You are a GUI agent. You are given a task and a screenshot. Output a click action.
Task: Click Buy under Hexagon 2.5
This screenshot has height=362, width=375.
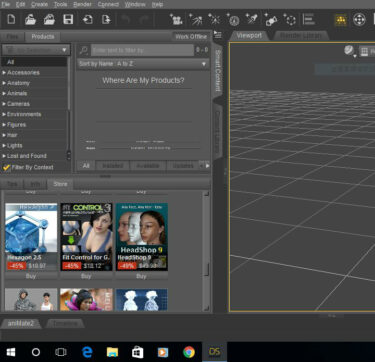click(x=31, y=276)
